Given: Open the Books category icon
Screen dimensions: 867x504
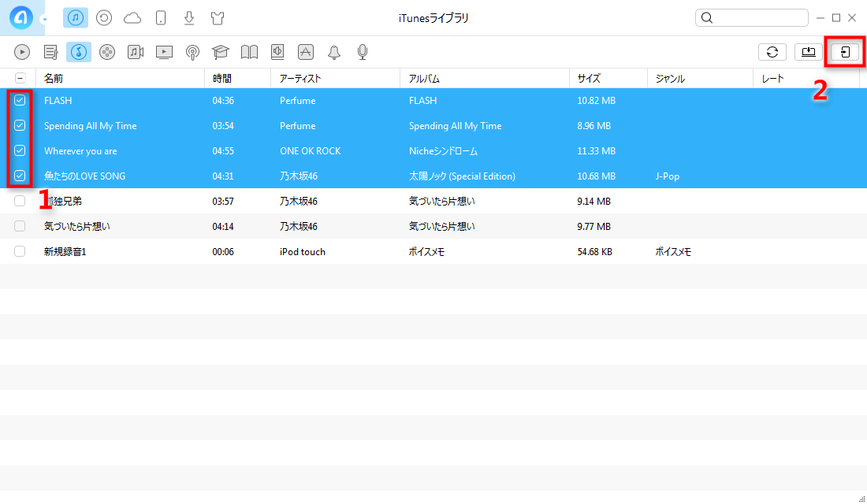Looking at the screenshot, I should pos(249,52).
